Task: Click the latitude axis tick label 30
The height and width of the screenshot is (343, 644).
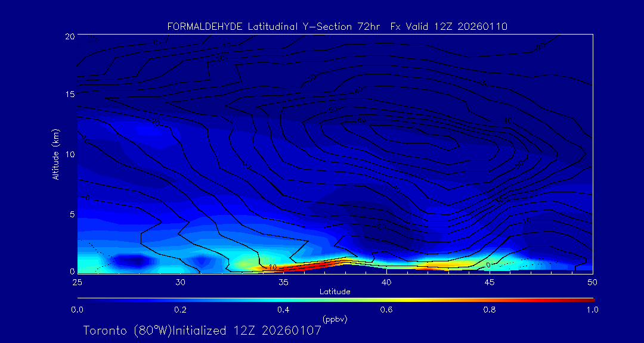Action: coord(180,282)
